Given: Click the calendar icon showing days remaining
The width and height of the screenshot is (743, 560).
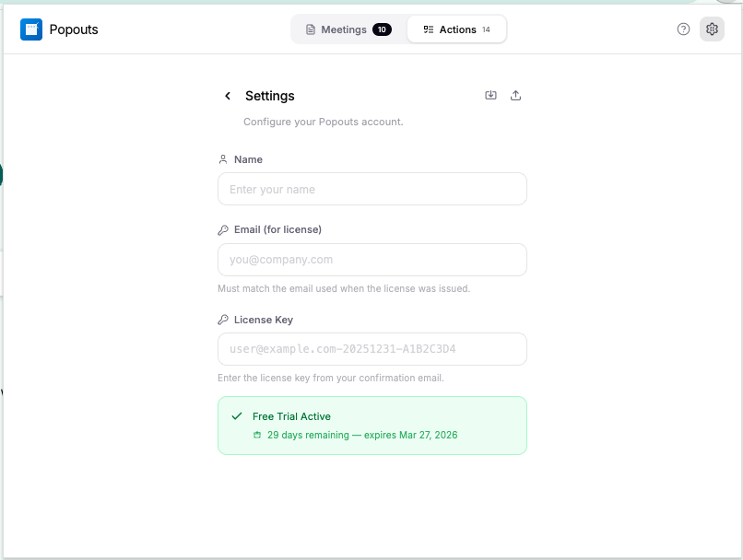Looking at the screenshot, I should pyautogui.click(x=258, y=432).
